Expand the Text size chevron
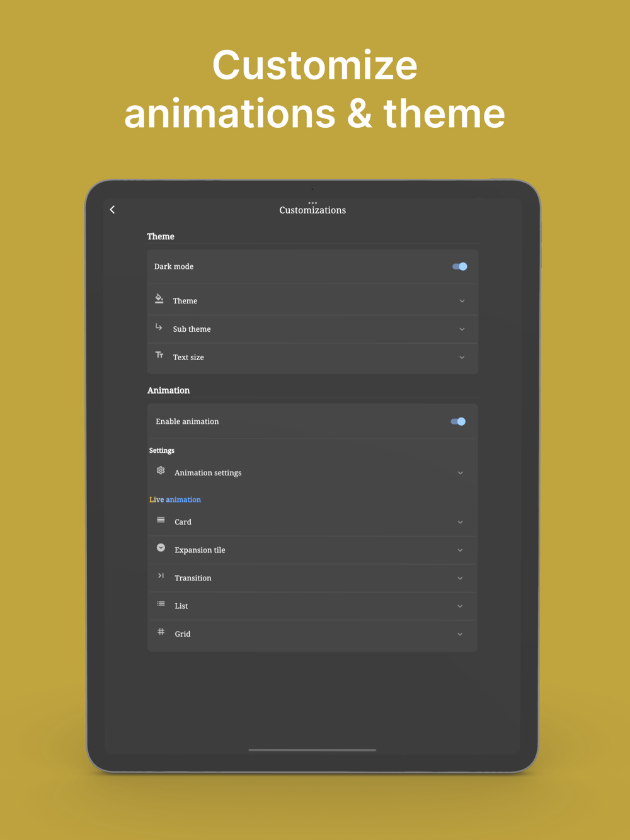The width and height of the screenshot is (630, 840). pyautogui.click(x=462, y=358)
